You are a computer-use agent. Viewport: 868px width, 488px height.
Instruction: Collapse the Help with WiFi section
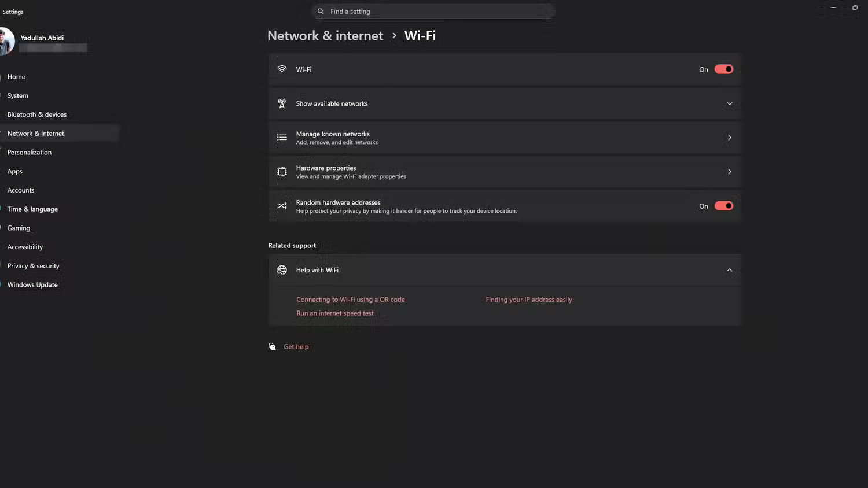[x=730, y=269]
